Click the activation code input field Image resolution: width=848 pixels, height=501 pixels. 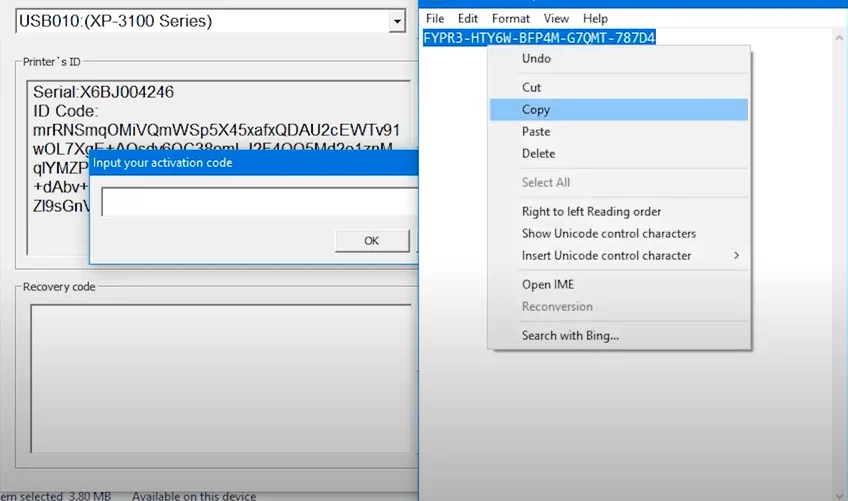click(260, 202)
